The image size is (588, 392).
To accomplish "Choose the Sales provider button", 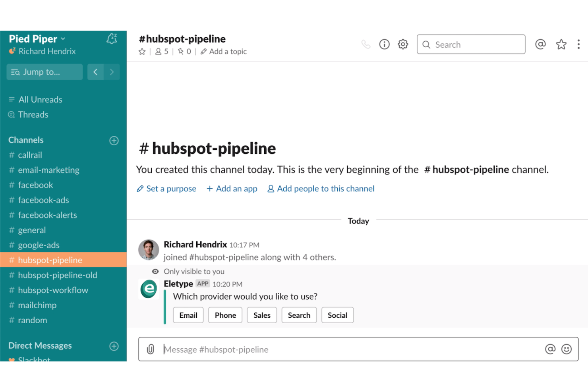I will [262, 315].
